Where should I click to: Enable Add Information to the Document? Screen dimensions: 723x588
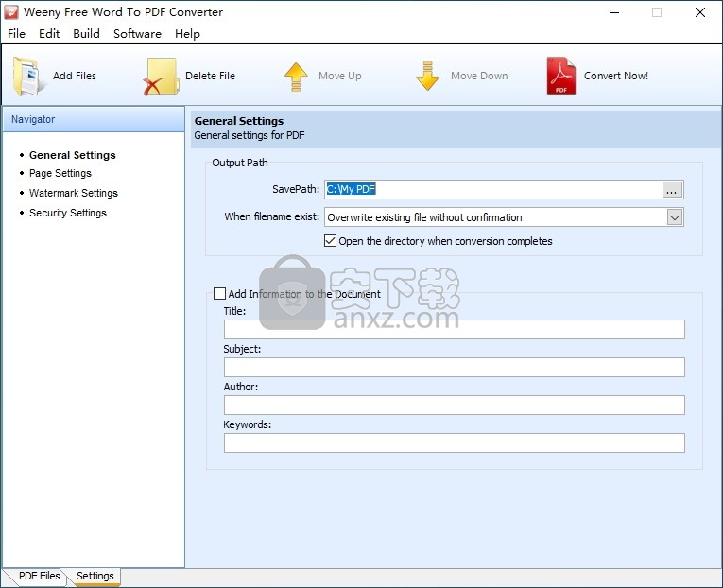click(219, 294)
